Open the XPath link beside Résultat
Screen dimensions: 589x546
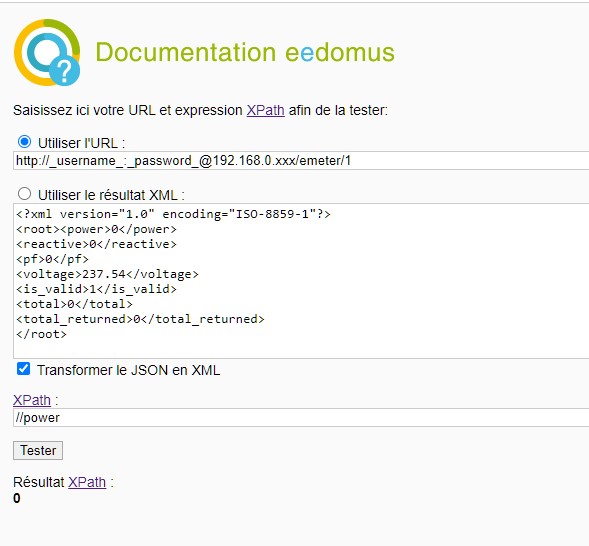coord(87,482)
